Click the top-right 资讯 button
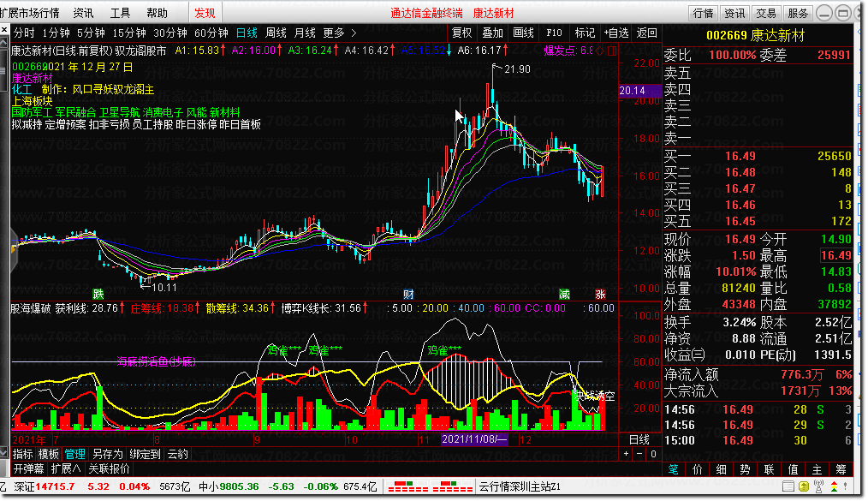868x501 pixels. (x=734, y=13)
